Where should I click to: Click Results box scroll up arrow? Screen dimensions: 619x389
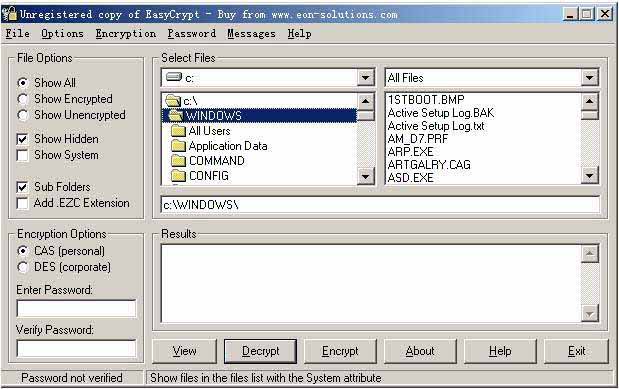pyautogui.click(x=589, y=253)
